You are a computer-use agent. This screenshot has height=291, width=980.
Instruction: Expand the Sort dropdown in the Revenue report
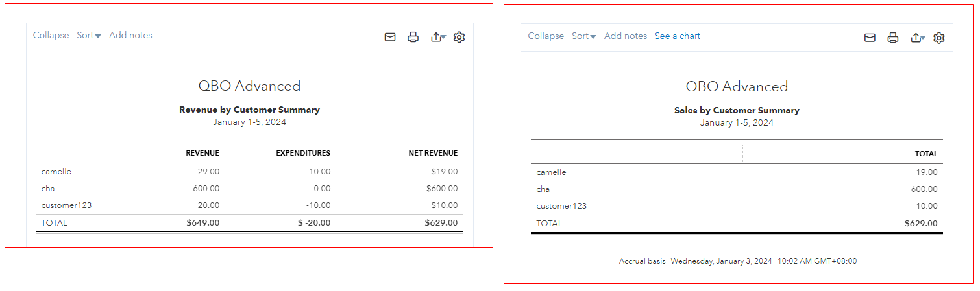pyautogui.click(x=88, y=36)
